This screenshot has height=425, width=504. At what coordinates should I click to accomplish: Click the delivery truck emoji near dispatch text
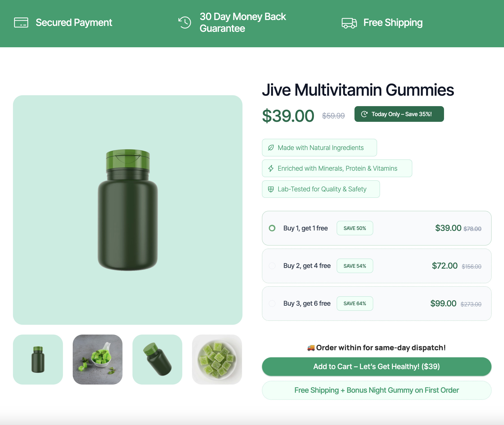[x=311, y=348]
